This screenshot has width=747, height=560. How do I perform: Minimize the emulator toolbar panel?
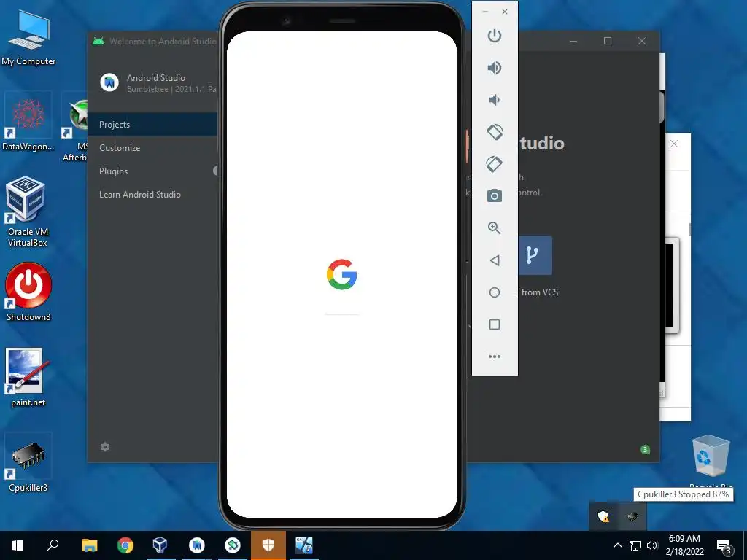485,12
